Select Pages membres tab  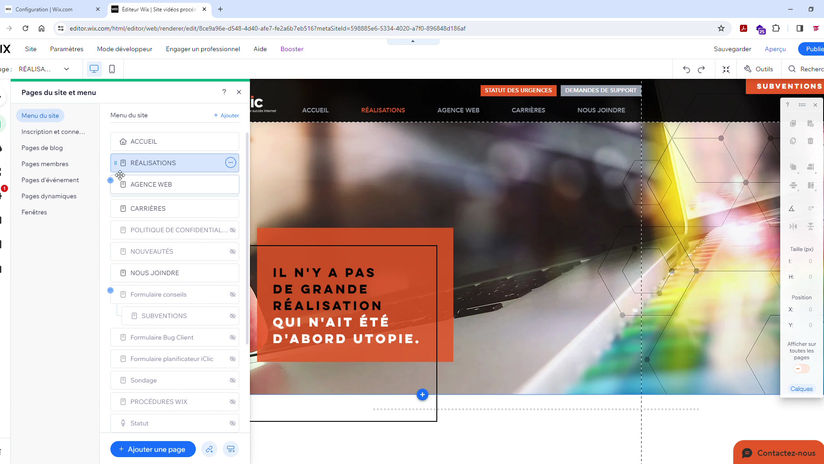coord(45,164)
